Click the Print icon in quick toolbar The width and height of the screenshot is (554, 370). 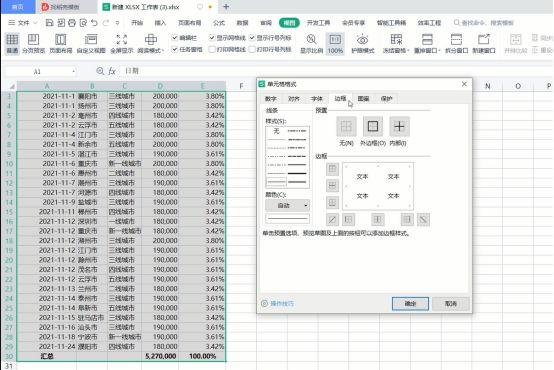72,23
